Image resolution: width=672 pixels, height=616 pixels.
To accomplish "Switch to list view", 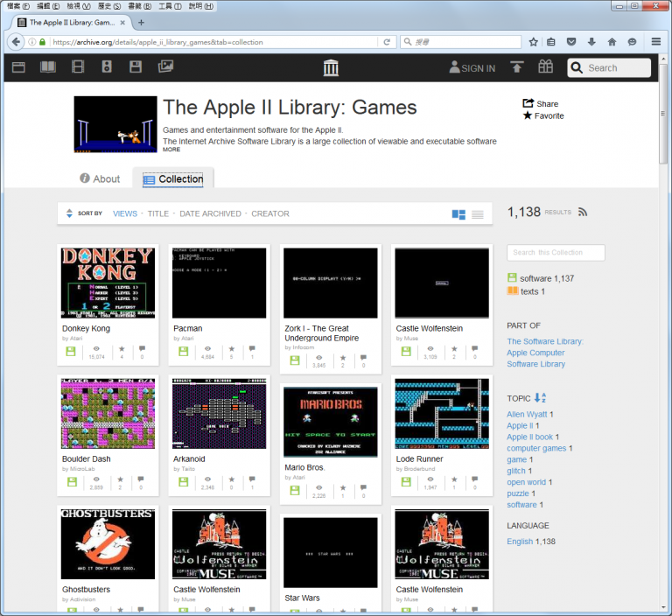I will click(x=478, y=214).
